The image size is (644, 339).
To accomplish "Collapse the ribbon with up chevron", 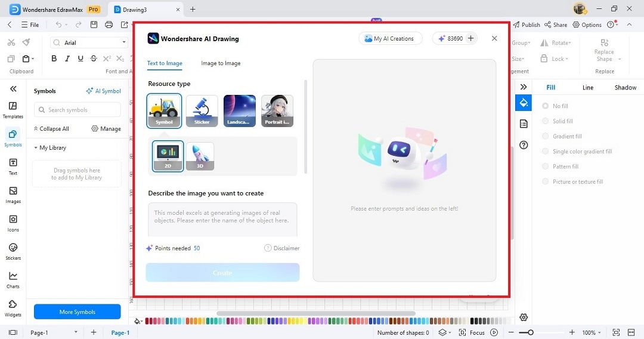I will click(629, 24).
